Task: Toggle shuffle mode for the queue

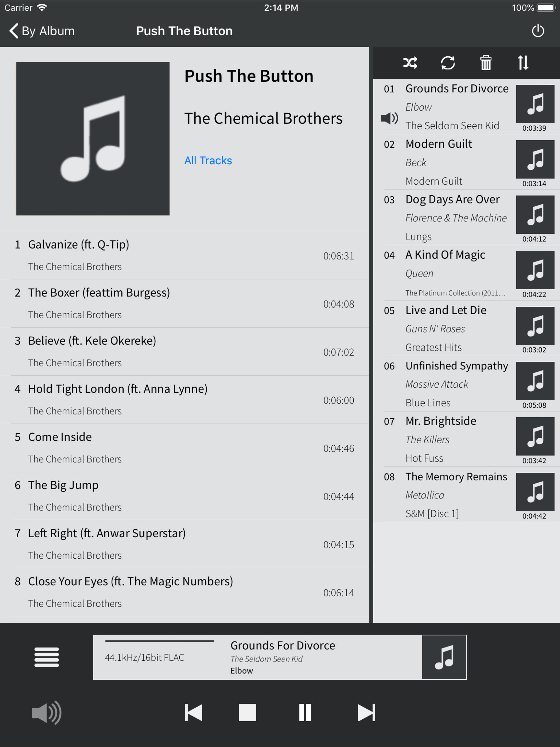Action: pyautogui.click(x=410, y=63)
